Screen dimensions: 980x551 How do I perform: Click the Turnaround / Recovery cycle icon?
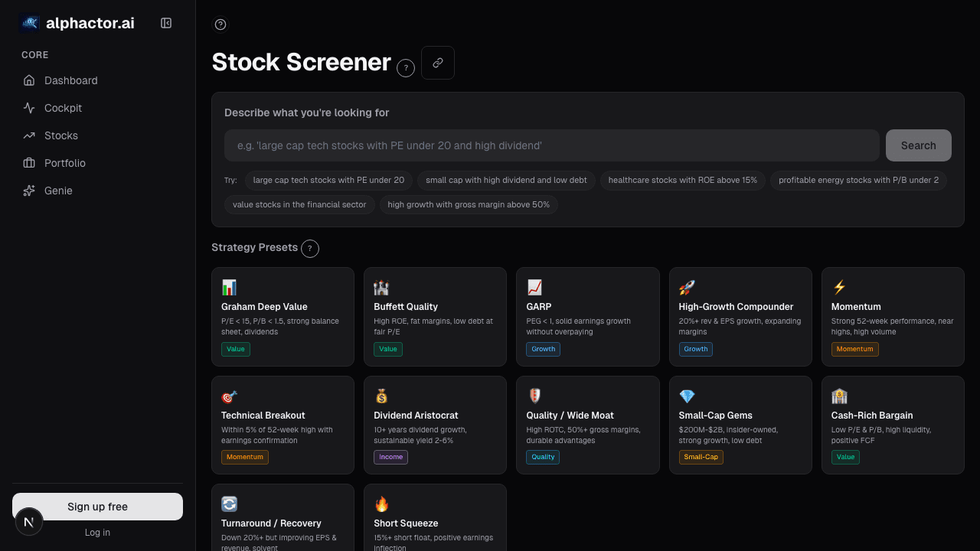pyautogui.click(x=229, y=504)
